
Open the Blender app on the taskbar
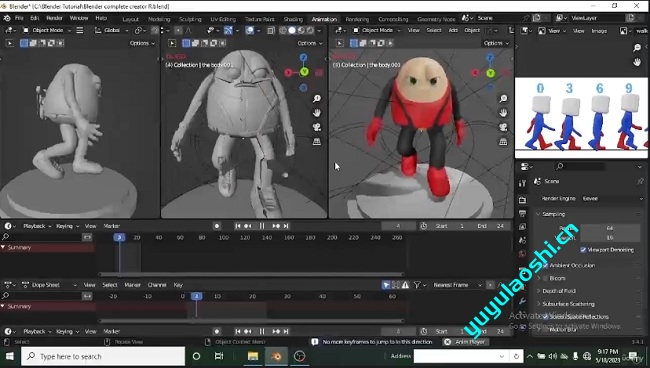276,356
